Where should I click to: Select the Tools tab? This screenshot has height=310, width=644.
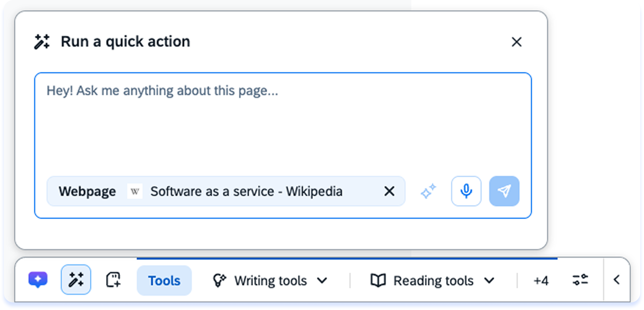[x=164, y=280]
